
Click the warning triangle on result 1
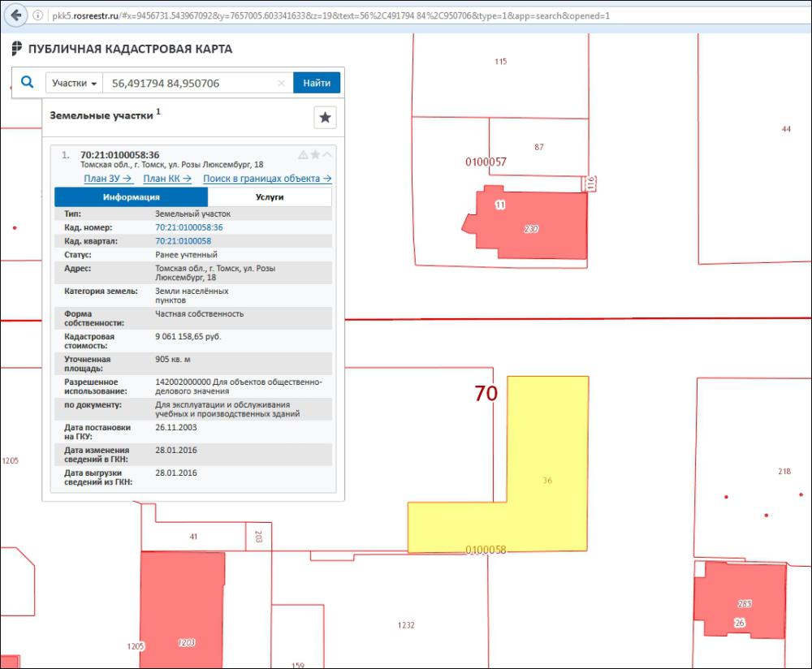304,155
